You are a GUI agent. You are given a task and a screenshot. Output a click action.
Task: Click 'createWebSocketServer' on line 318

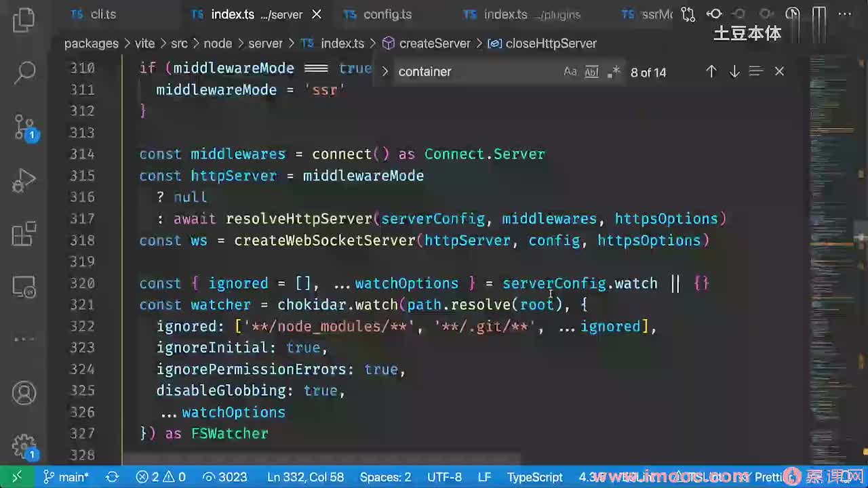pos(325,240)
